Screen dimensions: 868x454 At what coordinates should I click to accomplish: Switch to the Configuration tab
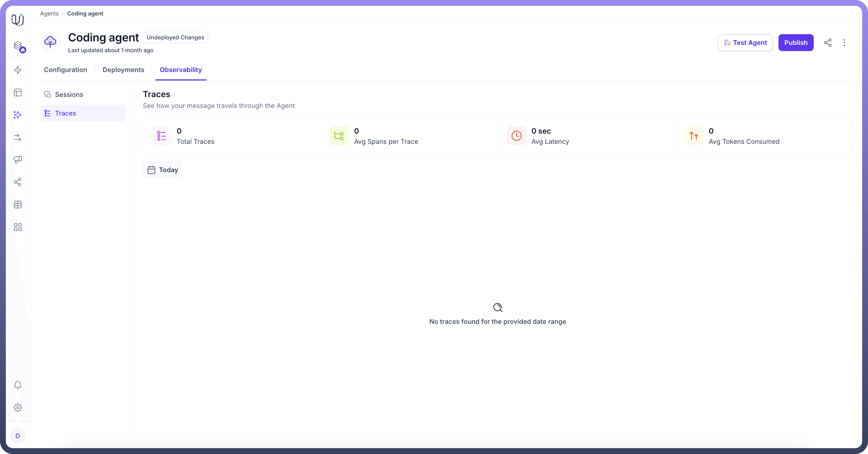click(x=65, y=70)
